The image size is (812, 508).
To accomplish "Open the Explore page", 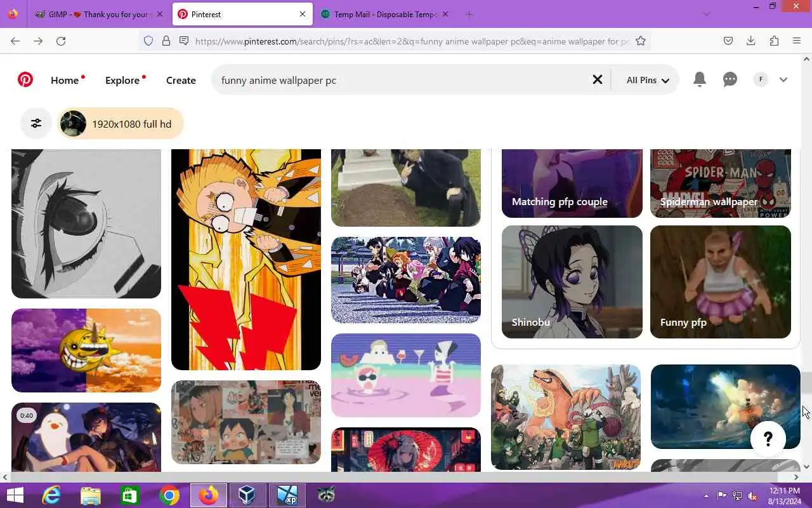I will tap(122, 80).
